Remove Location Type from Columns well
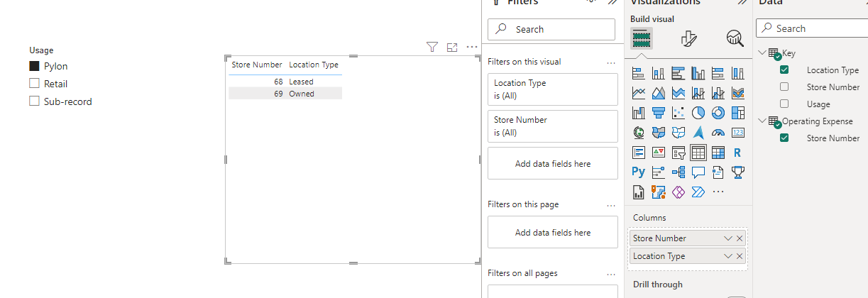This screenshot has height=298, width=868. (x=740, y=256)
